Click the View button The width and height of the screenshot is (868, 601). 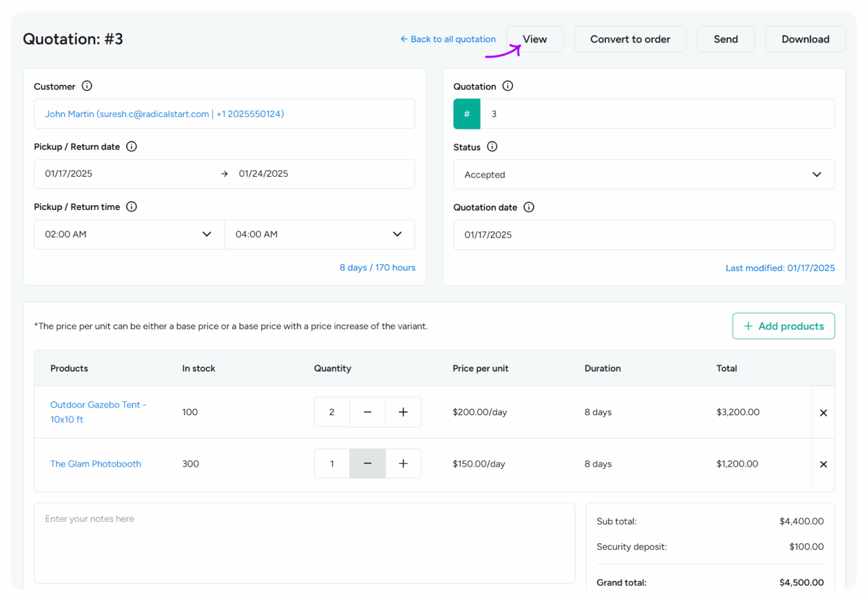535,39
